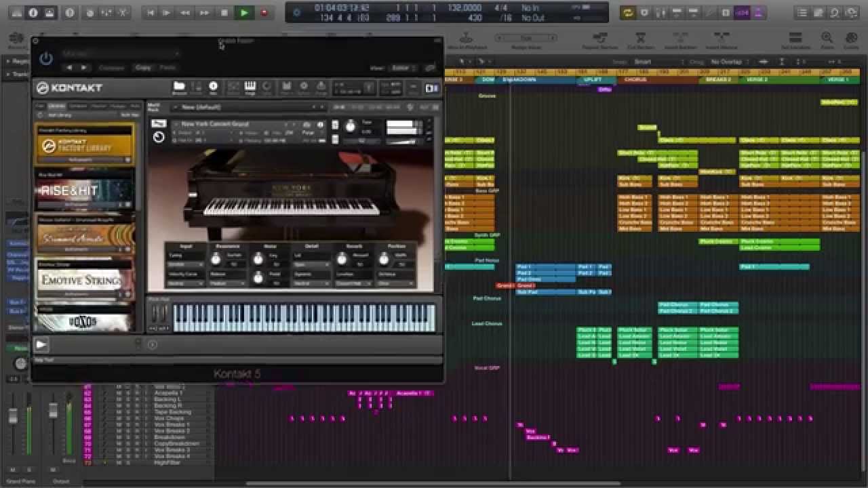Open the Release Medium dropdown
The image size is (868, 488).
pos(227,283)
